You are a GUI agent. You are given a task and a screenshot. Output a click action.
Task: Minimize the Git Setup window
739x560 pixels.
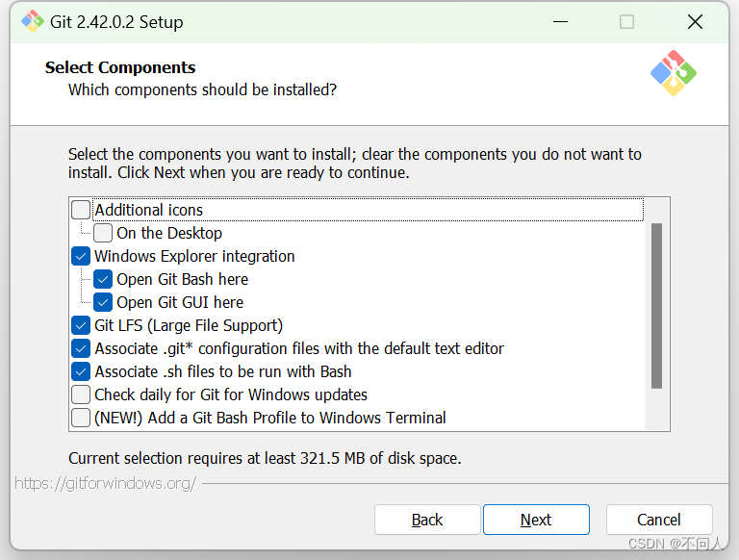coord(559,21)
